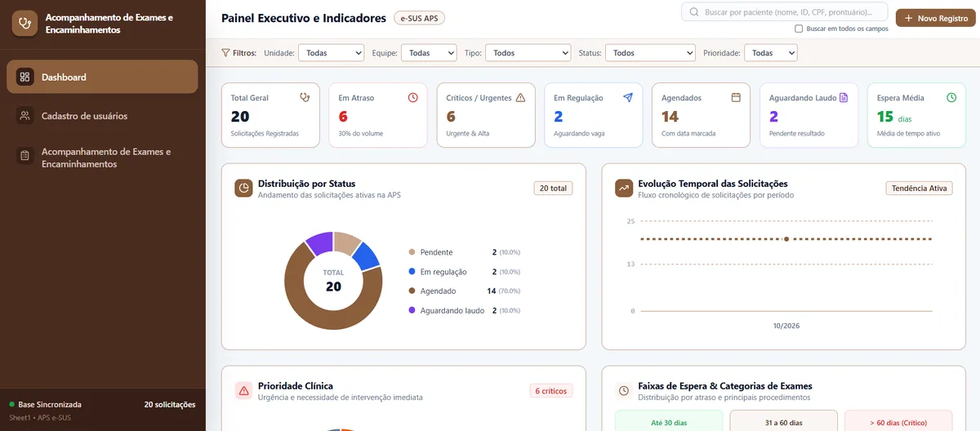Click the trend arrow icon of Evolução Temporal
The image size is (980, 431).
[x=624, y=189]
